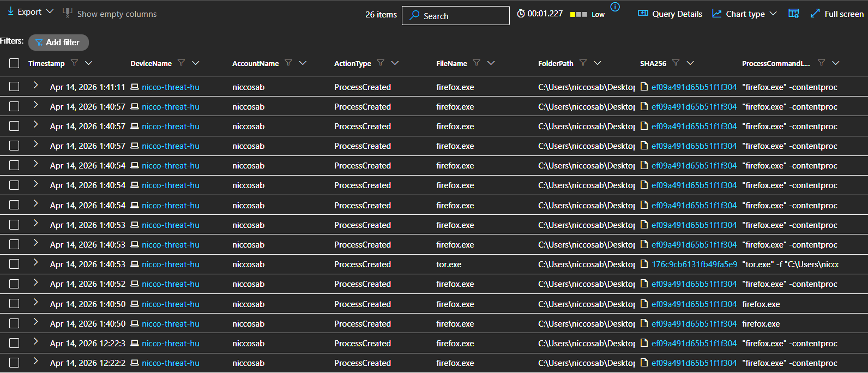868x373 pixels.
Task: Click the filter icon on SHA256 column
Action: [676, 63]
